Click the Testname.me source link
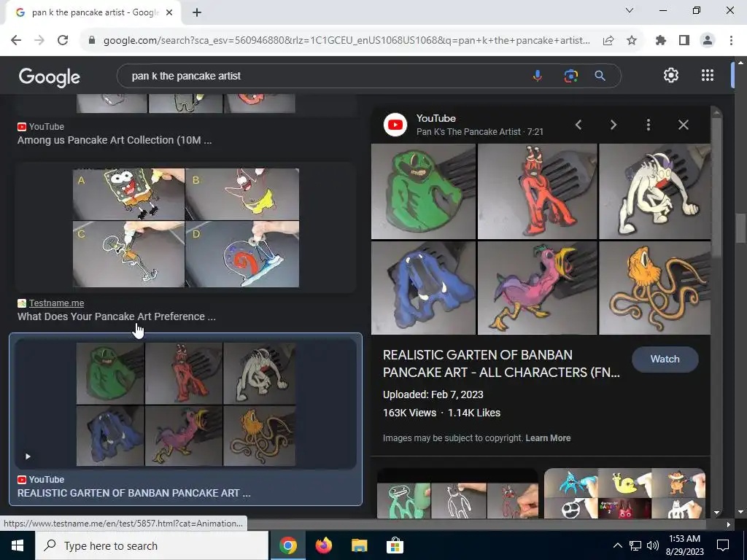The height and width of the screenshot is (560, 747). pyautogui.click(x=56, y=303)
